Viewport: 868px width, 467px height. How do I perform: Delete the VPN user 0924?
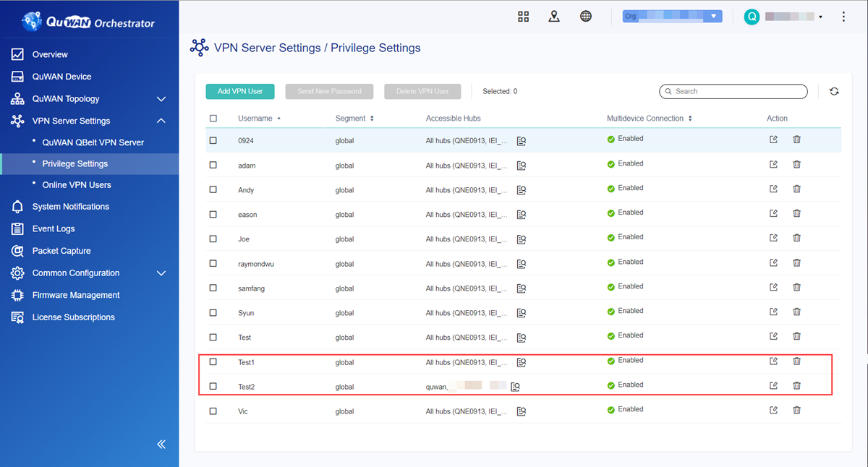[796, 140]
